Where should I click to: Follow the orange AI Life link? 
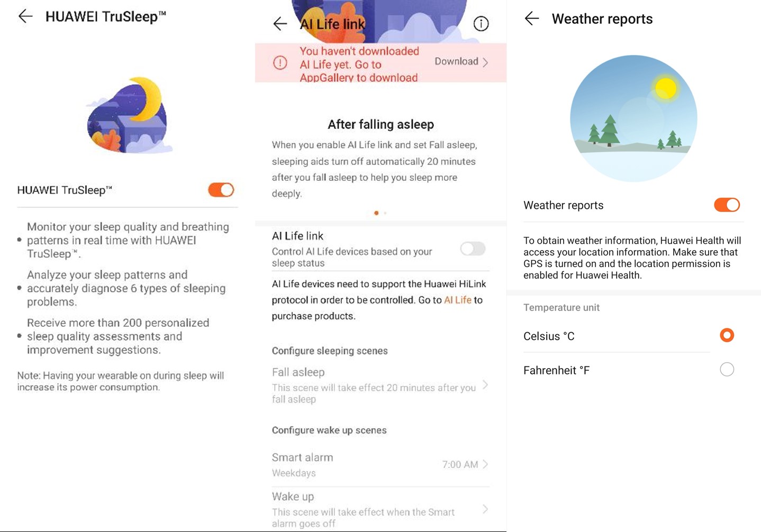[x=457, y=300]
